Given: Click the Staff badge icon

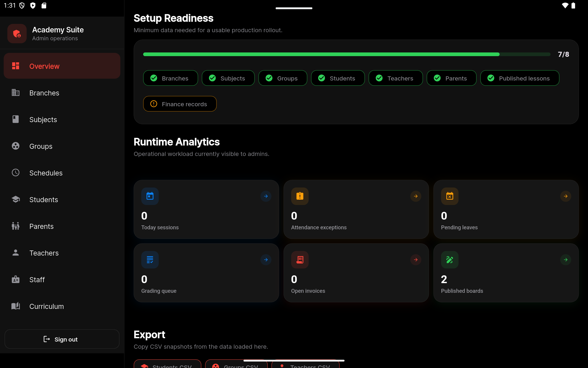Looking at the screenshot, I should (x=16, y=279).
